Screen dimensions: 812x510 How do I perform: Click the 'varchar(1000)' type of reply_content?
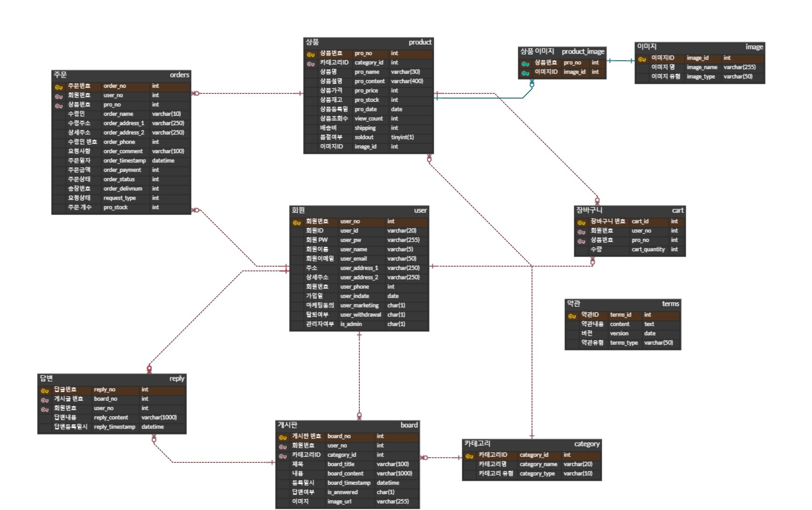(159, 418)
